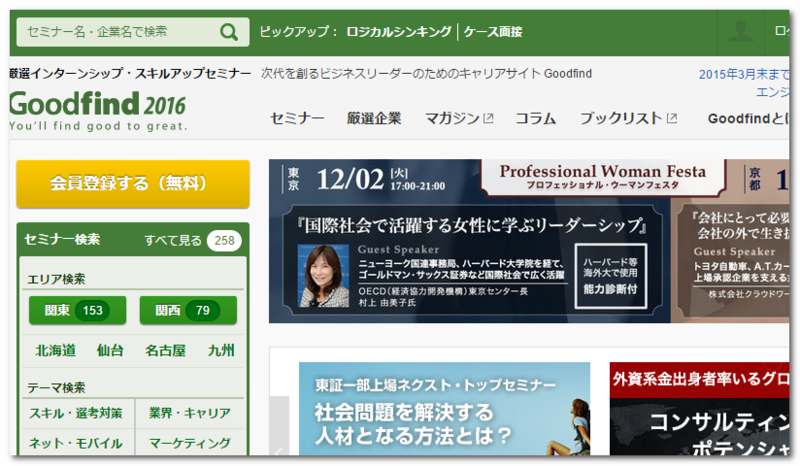Click すべて見る 258 seminars link
This screenshot has height=466, width=800.
tap(192, 240)
